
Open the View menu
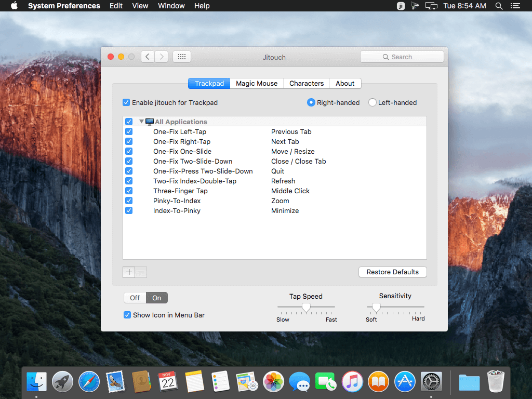[140, 6]
